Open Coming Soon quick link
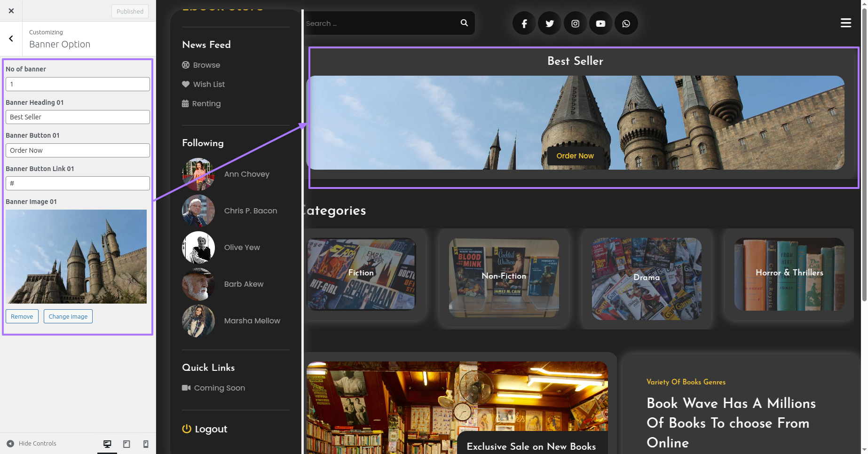This screenshot has width=868, height=454. pyautogui.click(x=220, y=388)
